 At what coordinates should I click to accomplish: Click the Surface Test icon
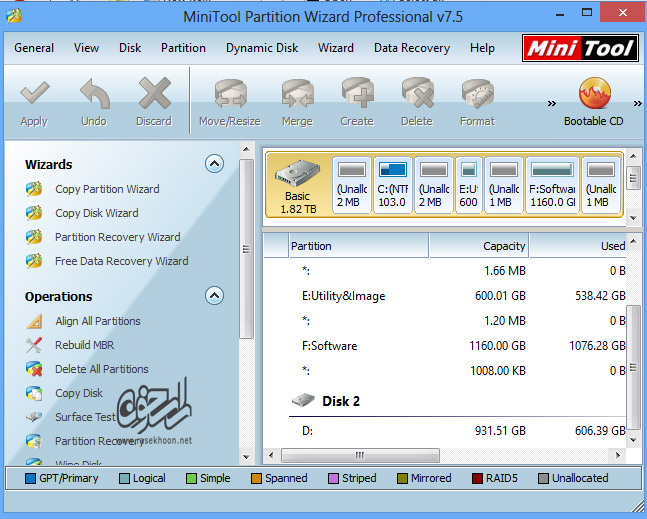point(34,417)
